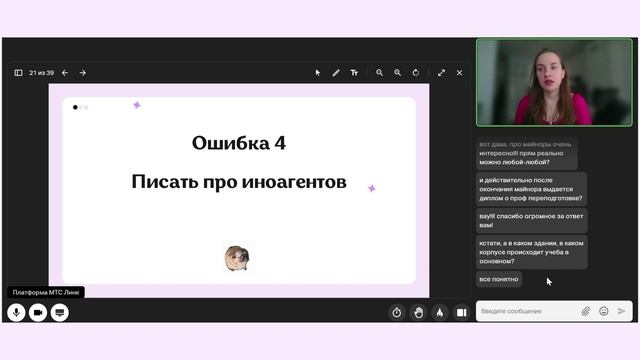The height and width of the screenshot is (360, 640).
Task: Go to the previous slide arrow
Action: pos(65,73)
